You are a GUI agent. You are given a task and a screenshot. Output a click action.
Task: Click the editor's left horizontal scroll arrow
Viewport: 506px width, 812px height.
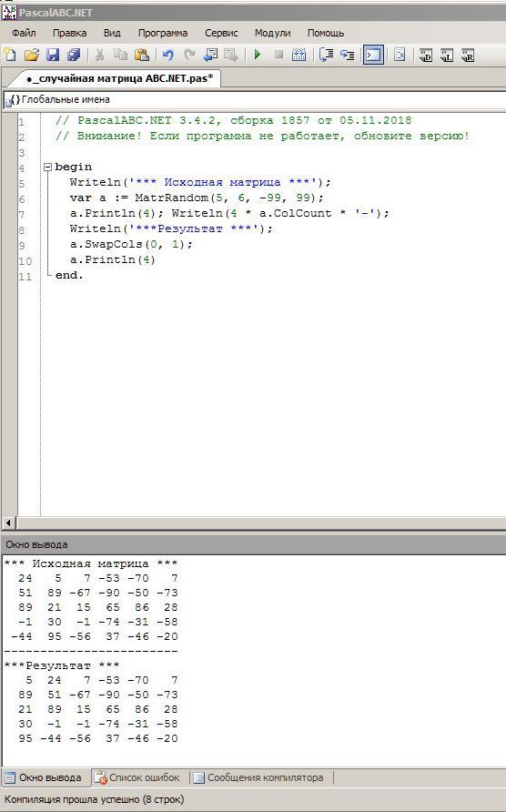pos(8,523)
